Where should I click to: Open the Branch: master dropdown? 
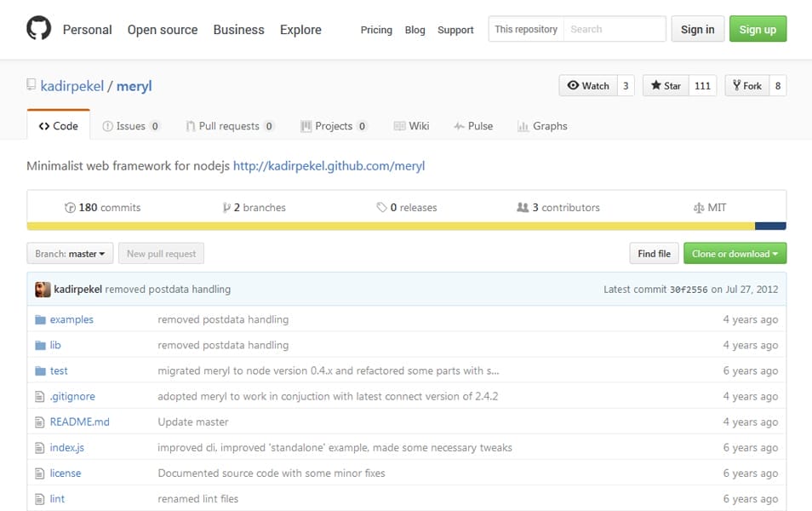coord(70,253)
